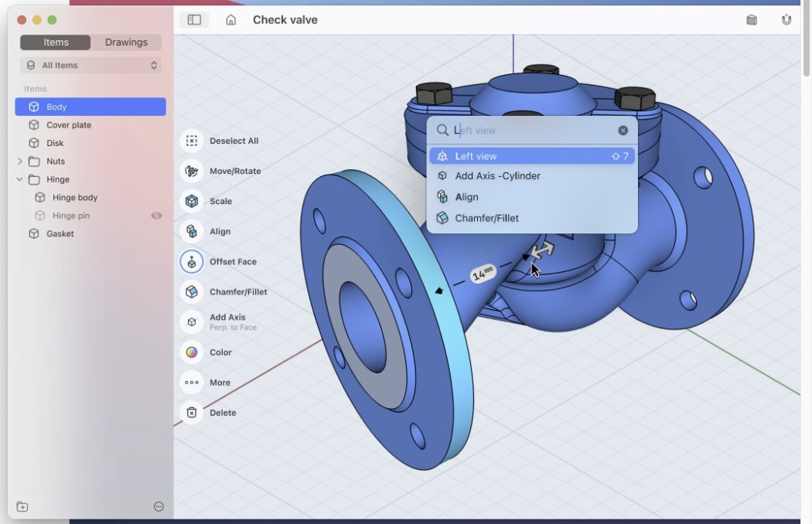Toggle the view mode cube icon
Screen dimensions: 812x524
click(752, 19)
